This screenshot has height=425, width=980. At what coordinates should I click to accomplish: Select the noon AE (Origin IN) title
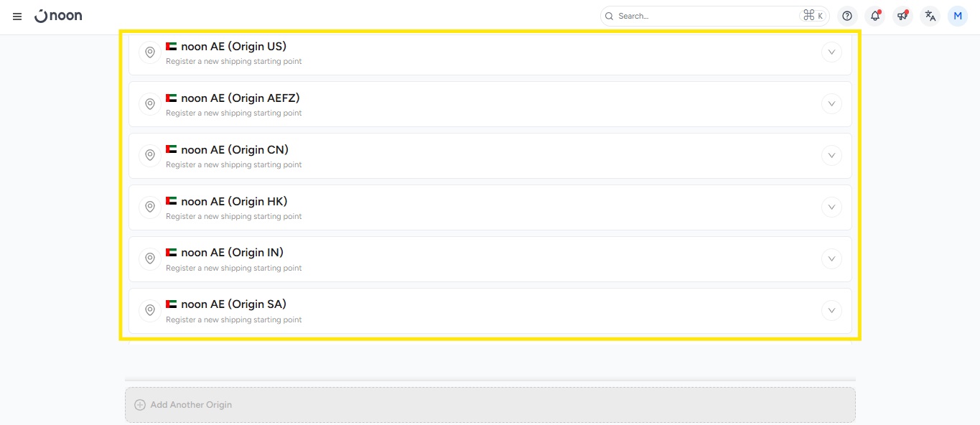(232, 253)
